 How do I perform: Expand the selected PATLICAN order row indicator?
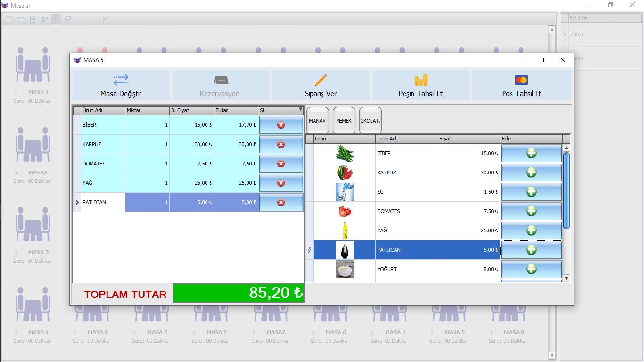77,203
